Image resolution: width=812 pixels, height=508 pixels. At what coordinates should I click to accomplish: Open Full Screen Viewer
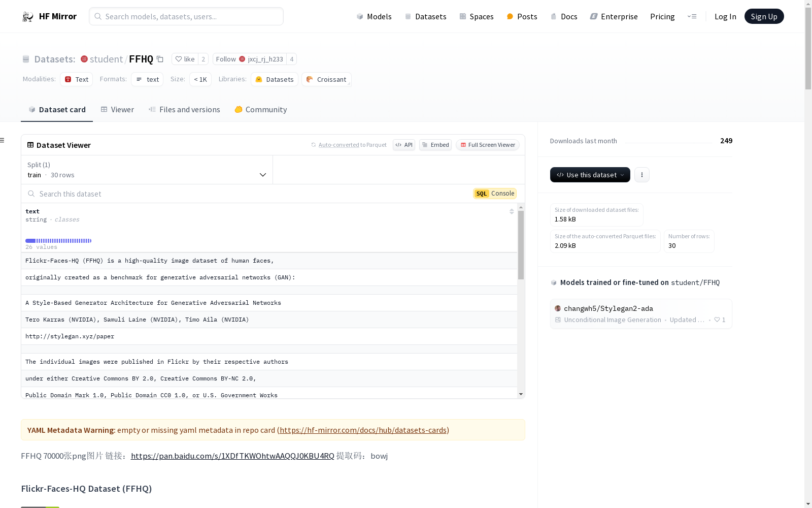[x=488, y=145]
